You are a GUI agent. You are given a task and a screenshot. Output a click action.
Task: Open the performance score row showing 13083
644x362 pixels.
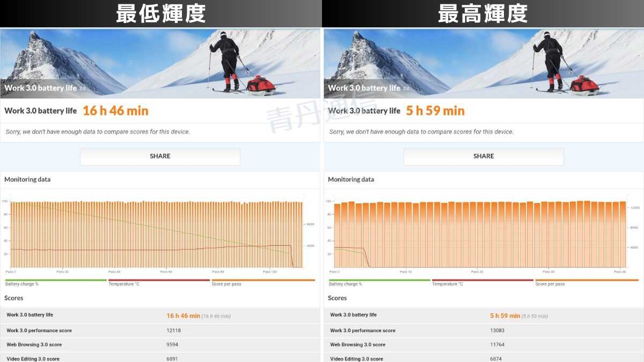coord(484,330)
